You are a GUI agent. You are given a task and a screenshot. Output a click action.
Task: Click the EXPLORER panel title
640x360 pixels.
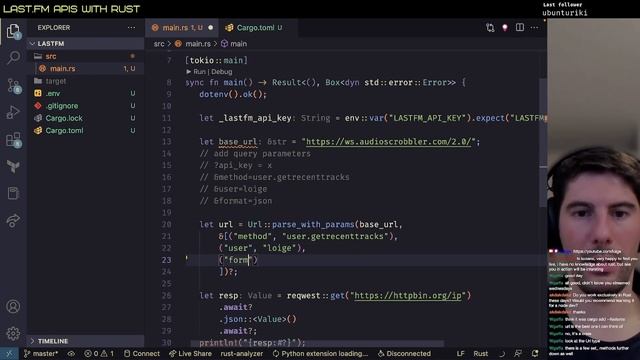coord(54,28)
